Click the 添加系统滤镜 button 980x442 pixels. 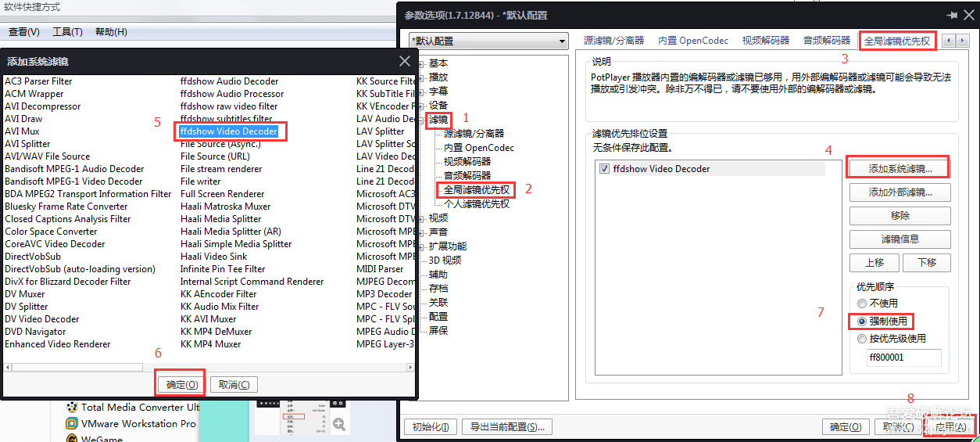click(900, 168)
